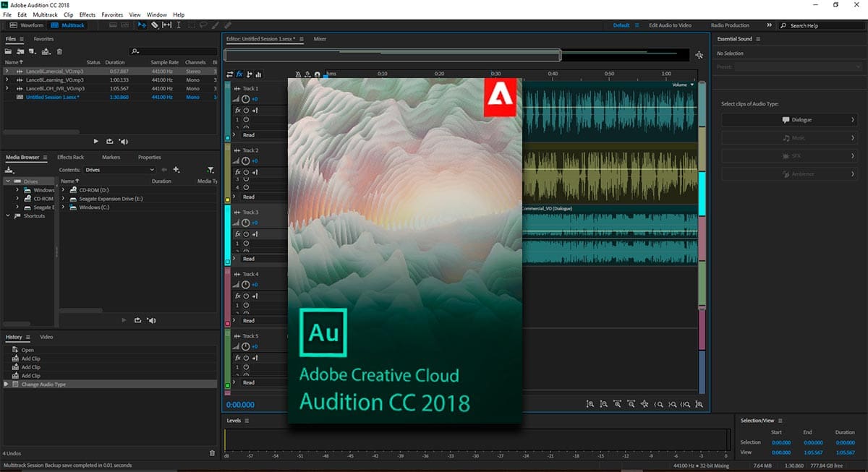Switch to the Waveform editor view

pos(27,25)
